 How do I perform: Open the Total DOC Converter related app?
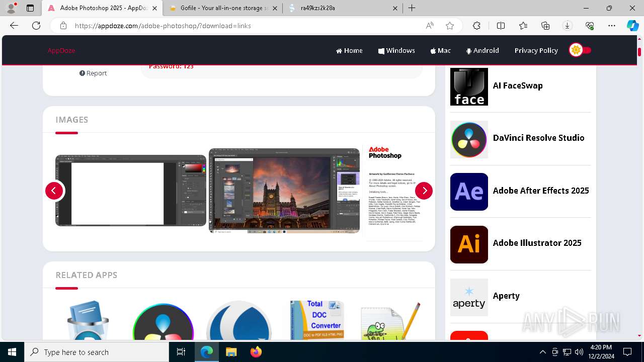[316, 320]
